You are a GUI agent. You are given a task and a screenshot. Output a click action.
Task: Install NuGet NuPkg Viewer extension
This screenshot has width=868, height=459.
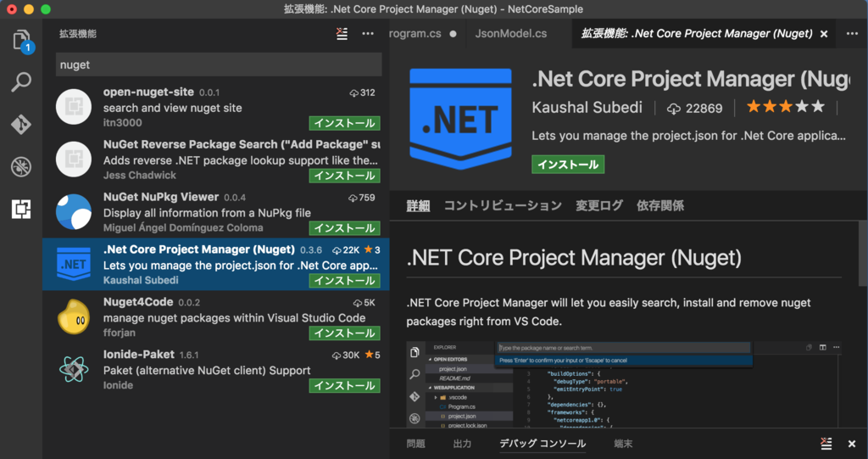[344, 228]
